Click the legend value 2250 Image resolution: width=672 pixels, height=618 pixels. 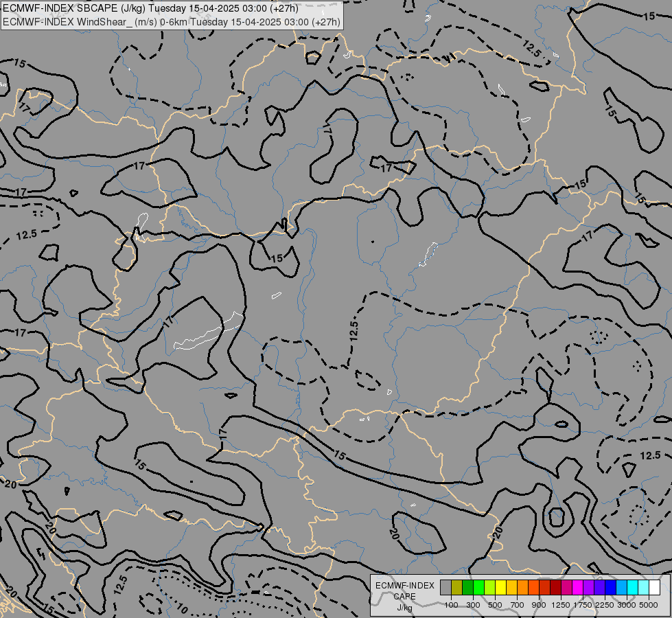pyautogui.click(x=605, y=605)
